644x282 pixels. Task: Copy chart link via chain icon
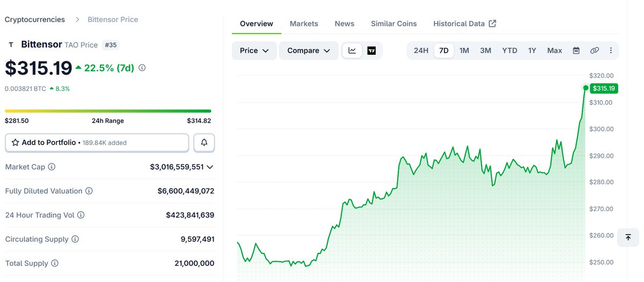(594, 50)
